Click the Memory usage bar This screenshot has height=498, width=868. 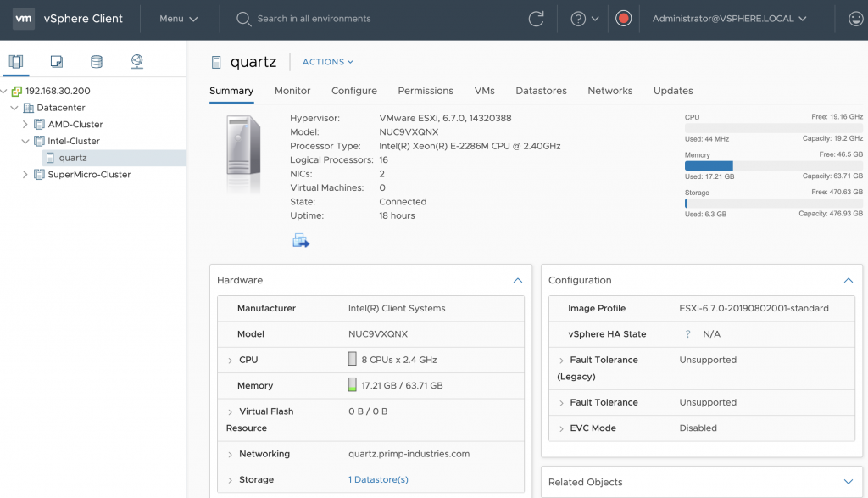coord(773,165)
